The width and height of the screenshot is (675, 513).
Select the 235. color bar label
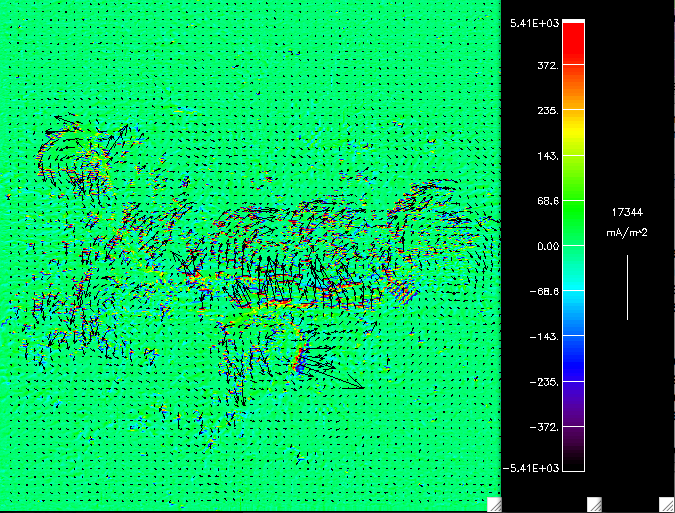(x=548, y=111)
